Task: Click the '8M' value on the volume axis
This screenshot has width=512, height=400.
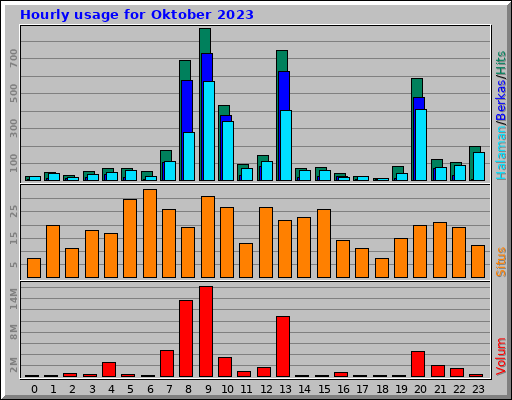Action: tap(14, 332)
